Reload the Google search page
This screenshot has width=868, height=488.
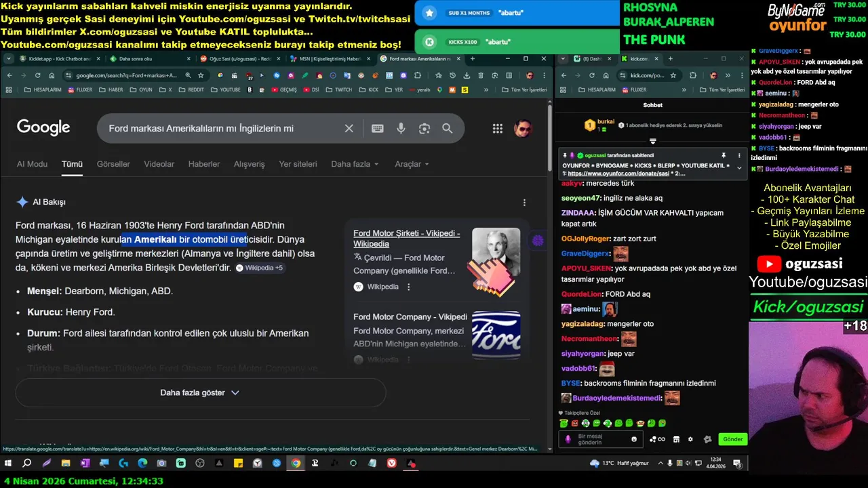tap(38, 75)
